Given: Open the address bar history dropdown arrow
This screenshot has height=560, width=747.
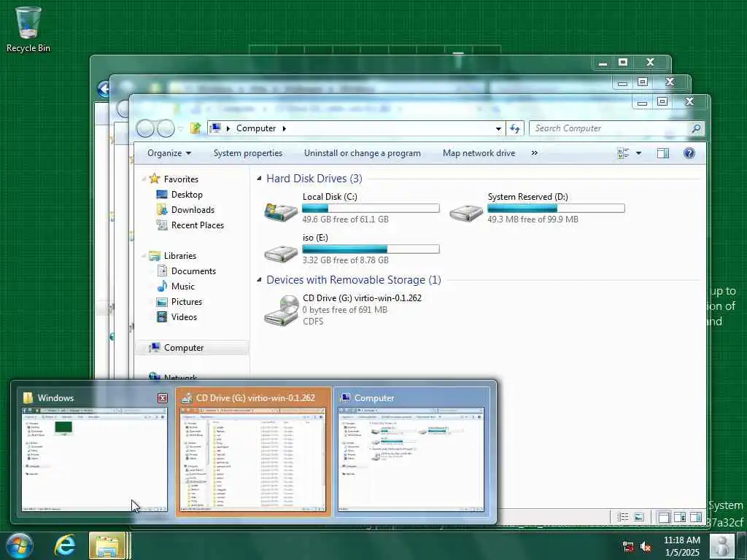Looking at the screenshot, I should coord(498,128).
